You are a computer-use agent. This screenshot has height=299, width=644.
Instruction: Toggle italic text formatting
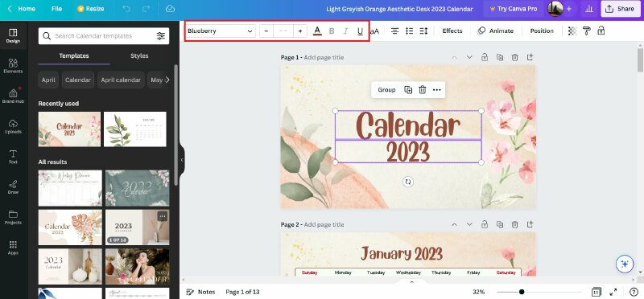click(346, 31)
